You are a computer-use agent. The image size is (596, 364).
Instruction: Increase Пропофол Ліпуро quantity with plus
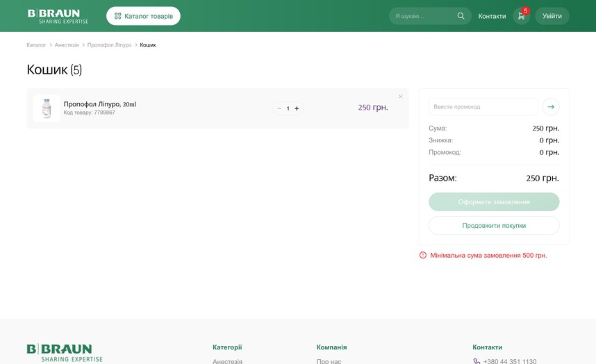coord(297,108)
